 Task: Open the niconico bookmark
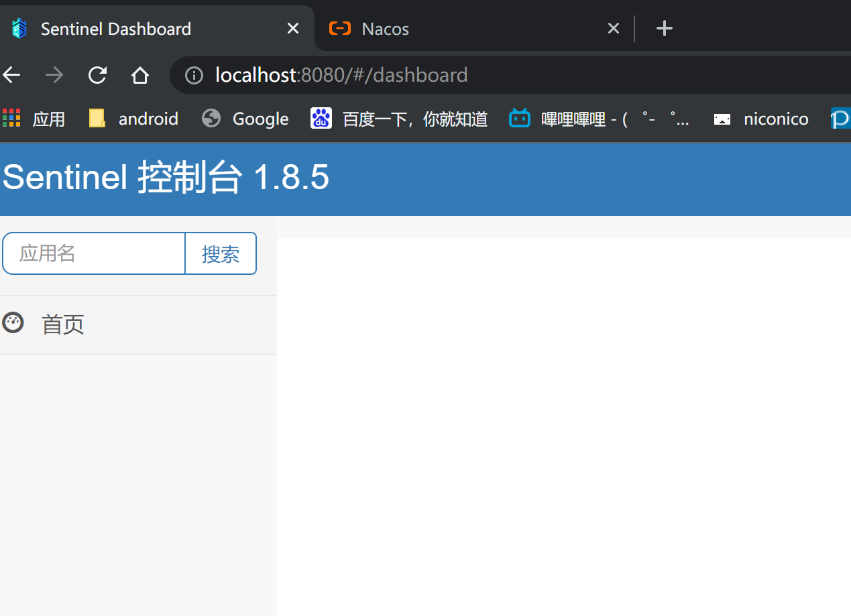761,119
